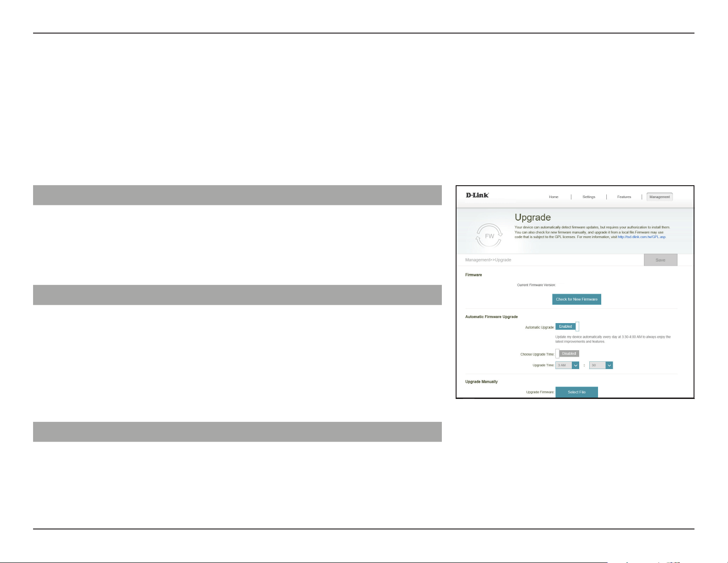Viewport: 728px width, 563px height.
Task: Click the Current Firmware Version label
Action: click(536, 285)
